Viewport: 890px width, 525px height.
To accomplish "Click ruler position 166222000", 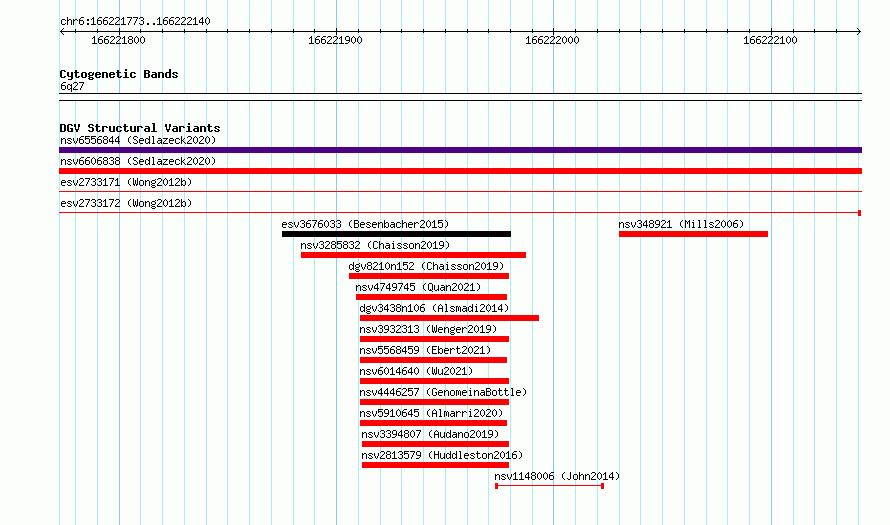I will coord(552,40).
